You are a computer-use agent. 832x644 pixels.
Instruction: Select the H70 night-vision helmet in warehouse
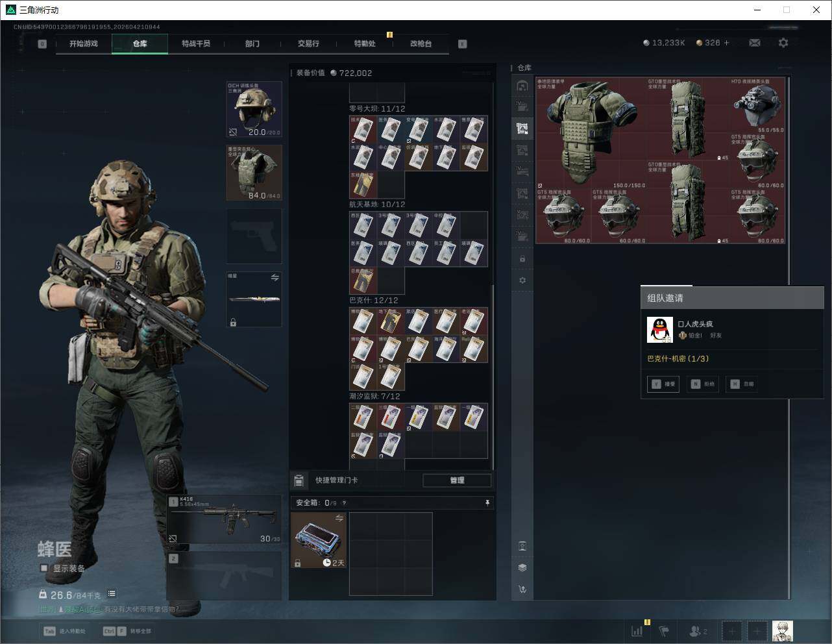pos(757,105)
